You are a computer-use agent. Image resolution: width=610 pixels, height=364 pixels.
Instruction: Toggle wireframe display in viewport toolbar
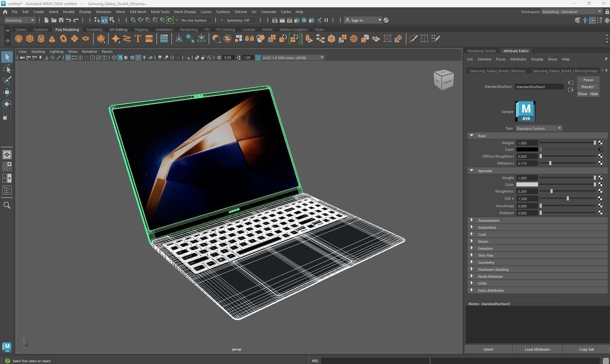114,58
